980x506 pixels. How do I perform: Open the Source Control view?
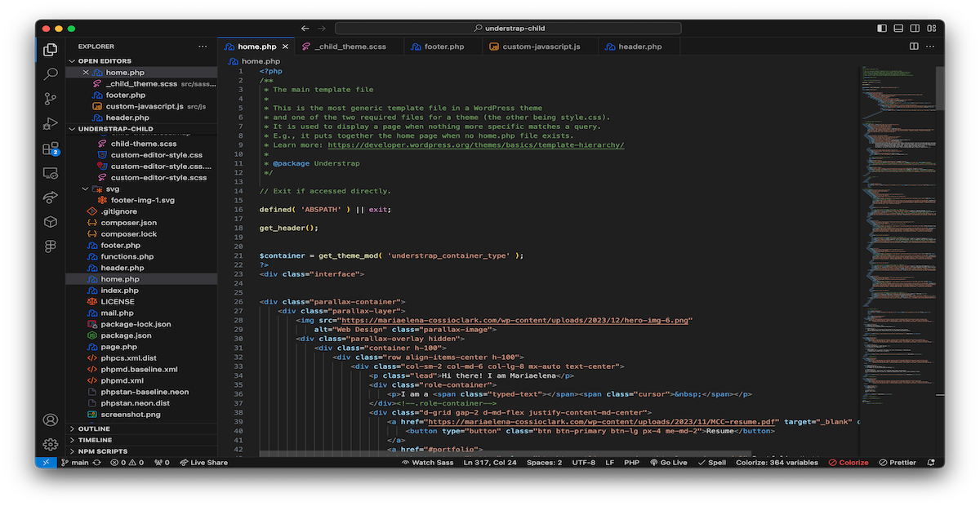[51, 99]
